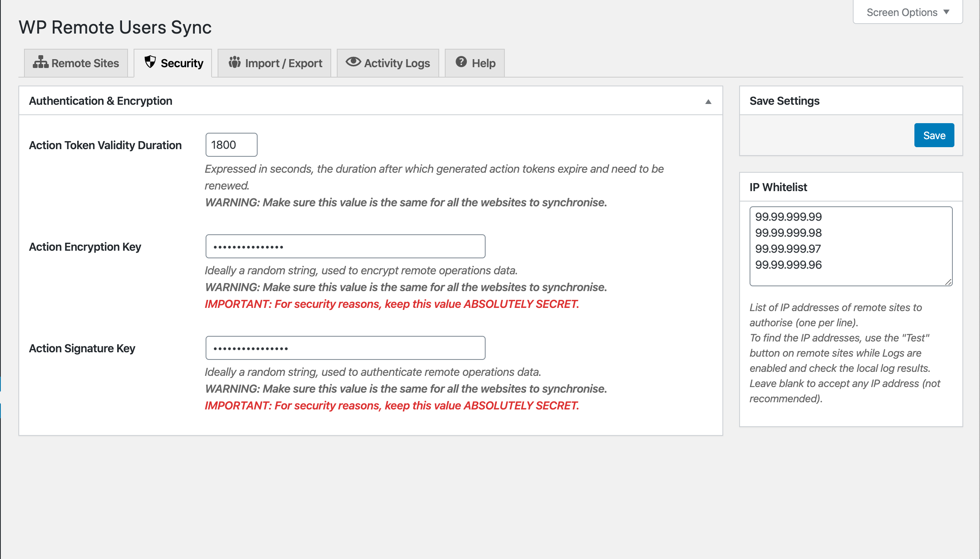Focus the Action Token Validity Duration field
The image size is (980, 559).
pos(231,145)
